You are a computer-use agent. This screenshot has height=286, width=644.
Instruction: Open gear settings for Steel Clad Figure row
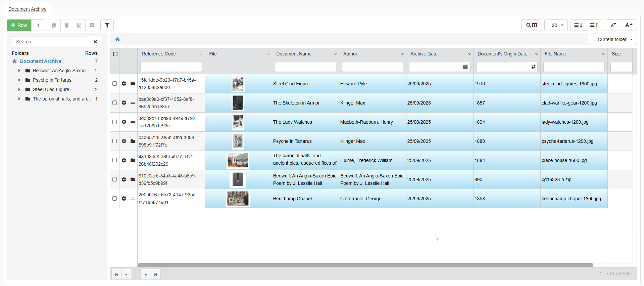(x=124, y=84)
